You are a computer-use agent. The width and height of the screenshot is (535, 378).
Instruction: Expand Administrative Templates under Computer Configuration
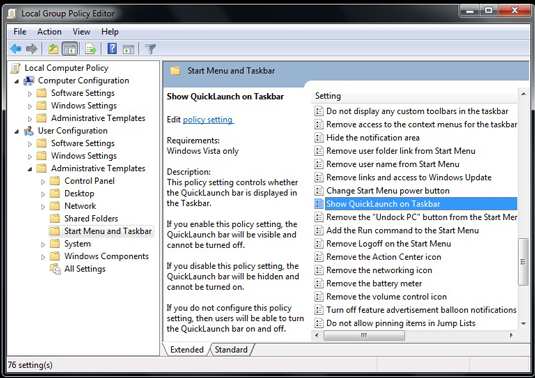click(30, 119)
